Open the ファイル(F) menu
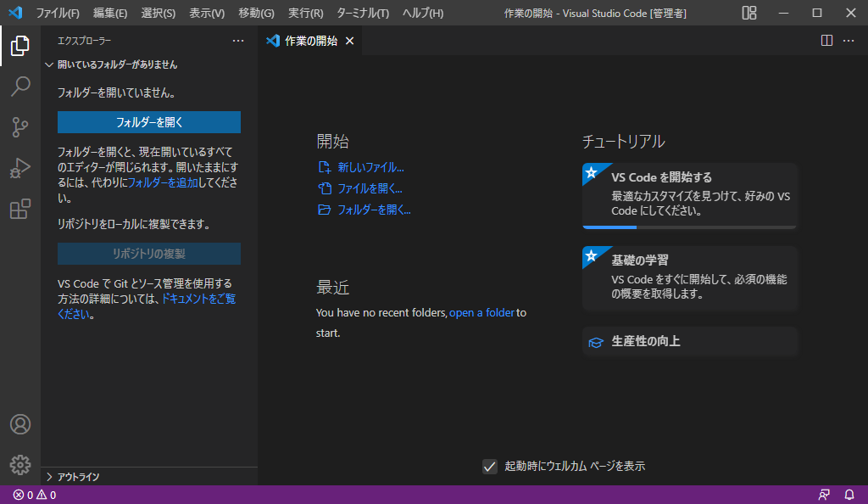This screenshot has height=504, width=868. click(58, 13)
